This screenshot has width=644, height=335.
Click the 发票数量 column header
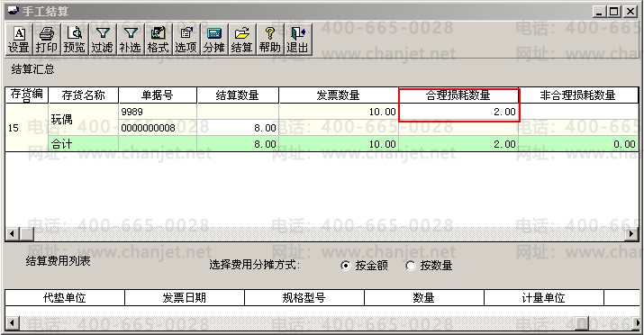(x=339, y=95)
